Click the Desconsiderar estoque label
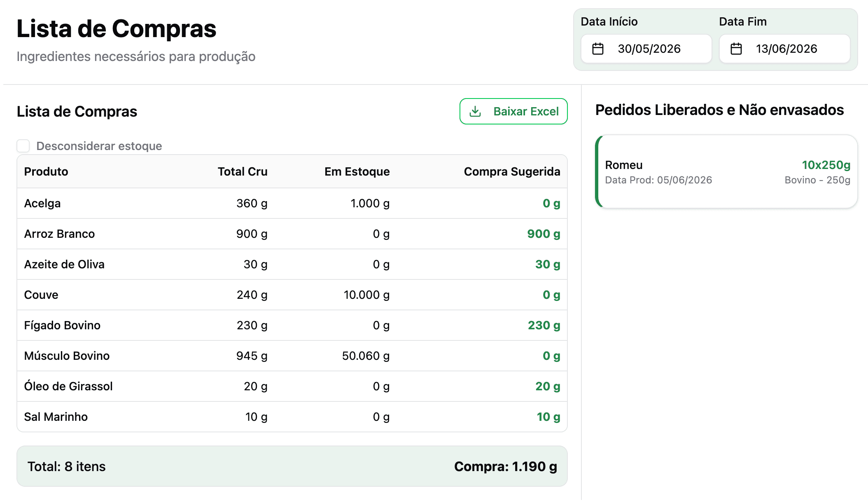 click(x=99, y=146)
